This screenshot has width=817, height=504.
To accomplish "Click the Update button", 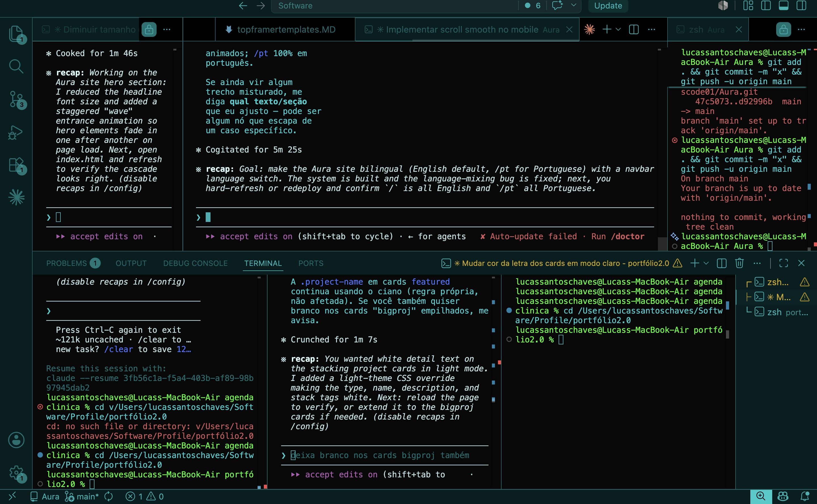I will [x=608, y=6].
